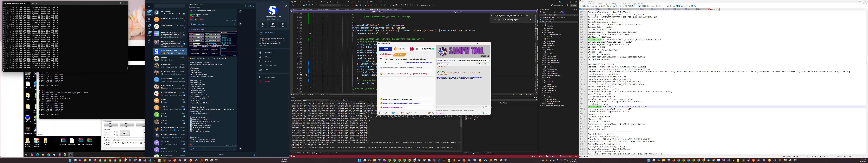The image size is (868, 163).
Task: Toggle 'Test file after download' checkbox
Action: coord(104,143)
